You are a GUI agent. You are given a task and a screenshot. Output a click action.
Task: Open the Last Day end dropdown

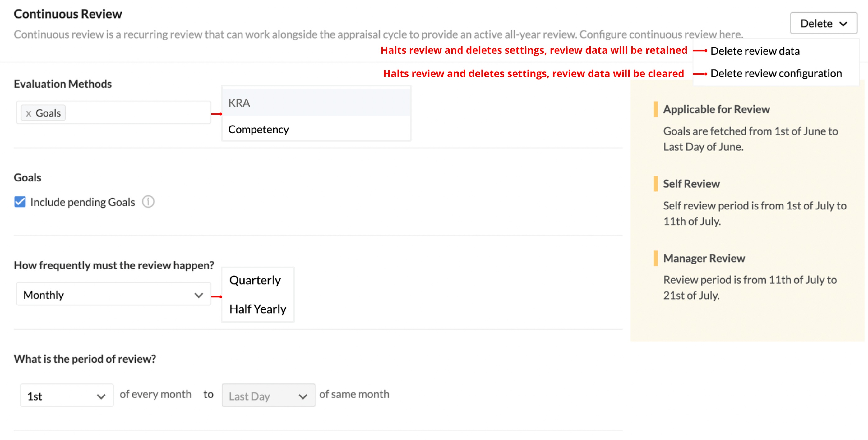click(268, 396)
